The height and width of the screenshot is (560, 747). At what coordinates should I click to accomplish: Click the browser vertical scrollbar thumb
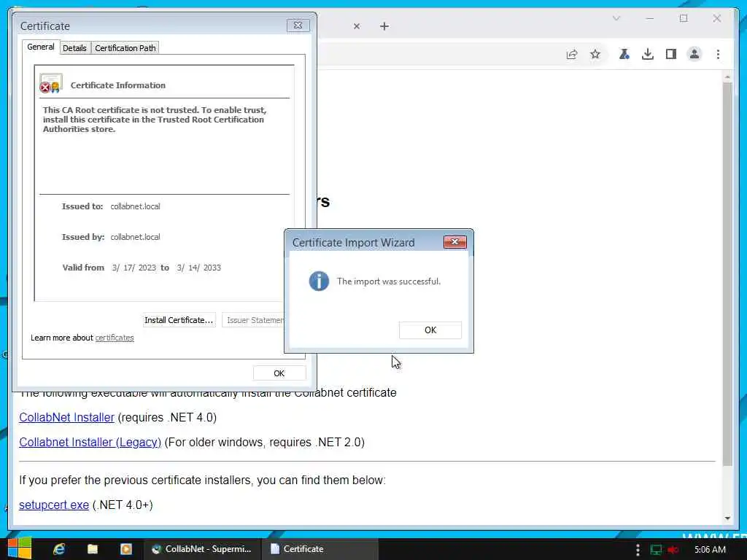pos(727,274)
